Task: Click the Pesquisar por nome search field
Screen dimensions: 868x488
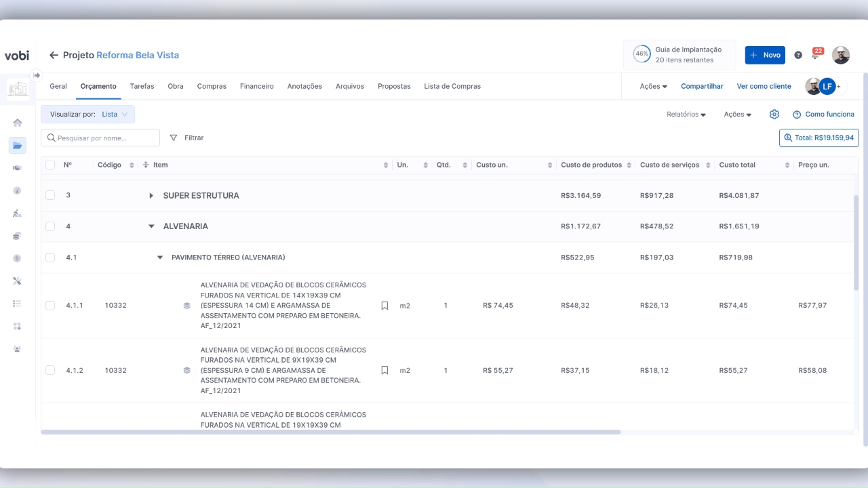Action: pyautogui.click(x=100, y=138)
